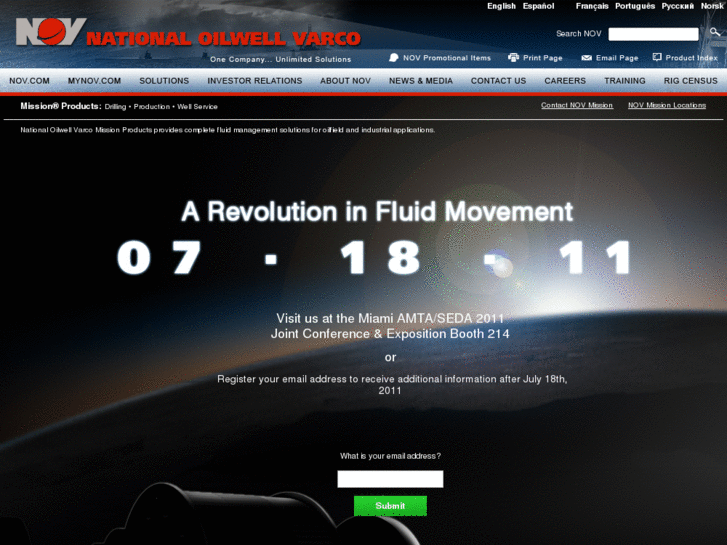Click the email envelope icon

(x=587, y=58)
